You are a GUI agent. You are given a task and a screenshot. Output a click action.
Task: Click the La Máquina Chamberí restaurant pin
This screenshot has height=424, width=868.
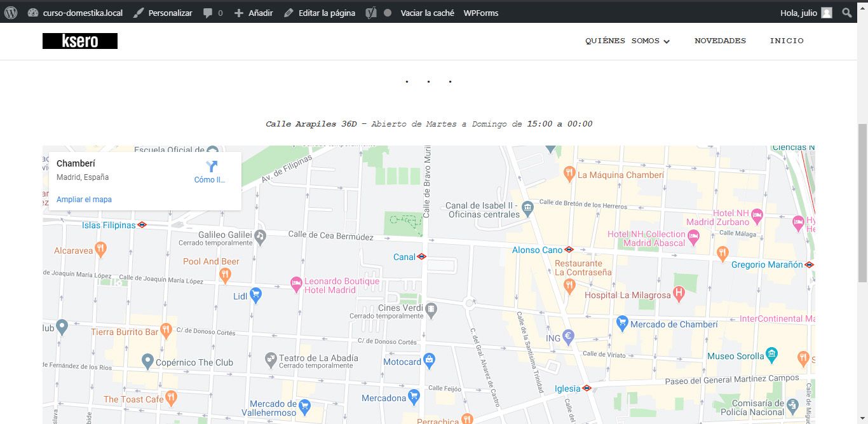[569, 172]
